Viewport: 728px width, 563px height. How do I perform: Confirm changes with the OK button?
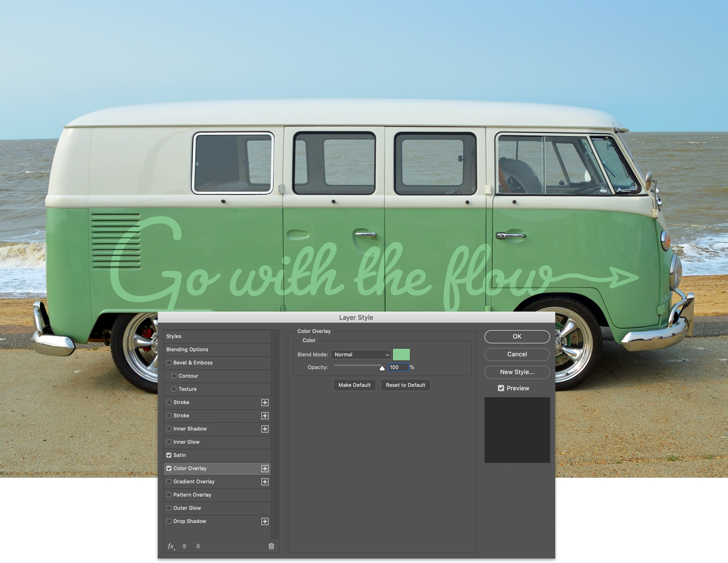tap(516, 337)
